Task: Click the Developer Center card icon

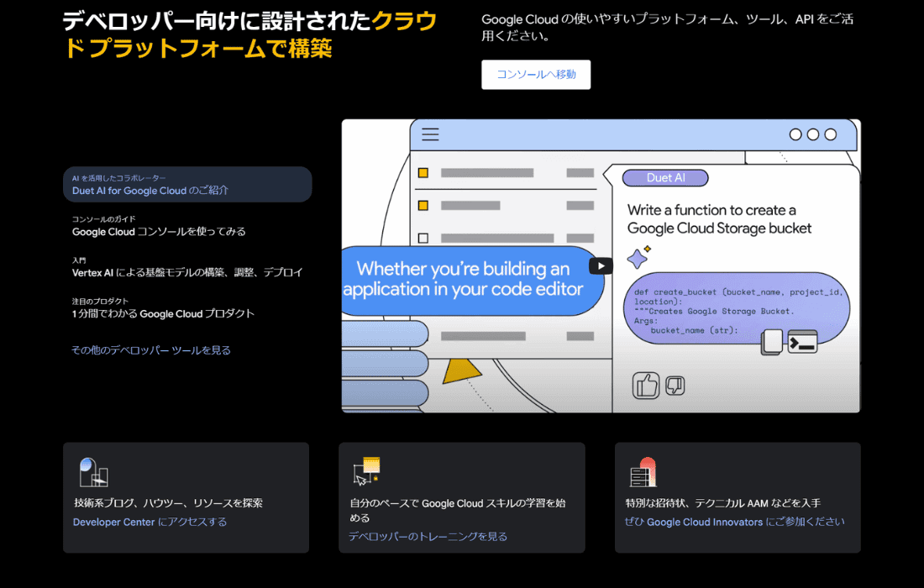Action: coord(94,472)
